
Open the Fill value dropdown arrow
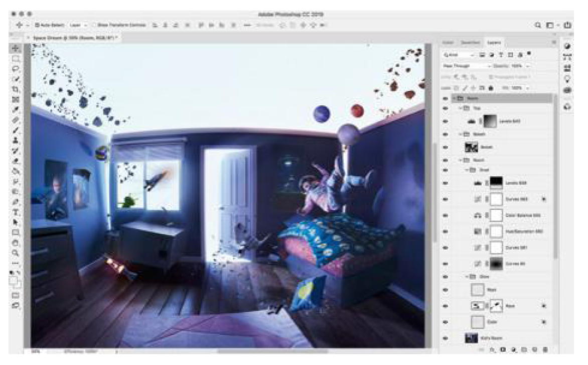pyautogui.click(x=528, y=88)
